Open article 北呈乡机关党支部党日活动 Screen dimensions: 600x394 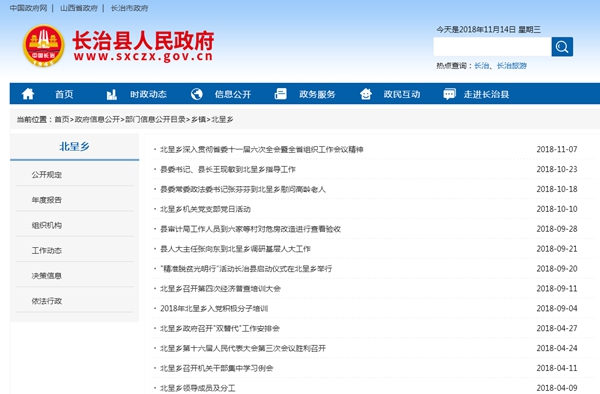pyautogui.click(x=205, y=209)
